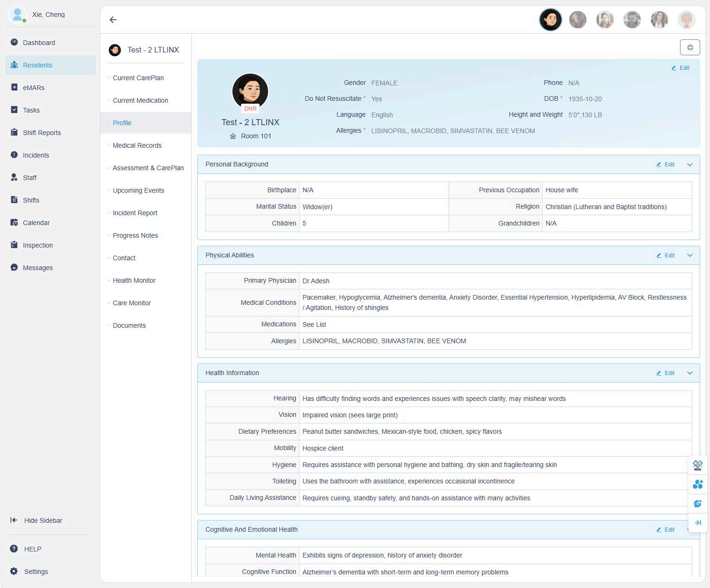Open the Medical Records tab
Image resolution: width=710 pixels, height=588 pixels.
137,145
